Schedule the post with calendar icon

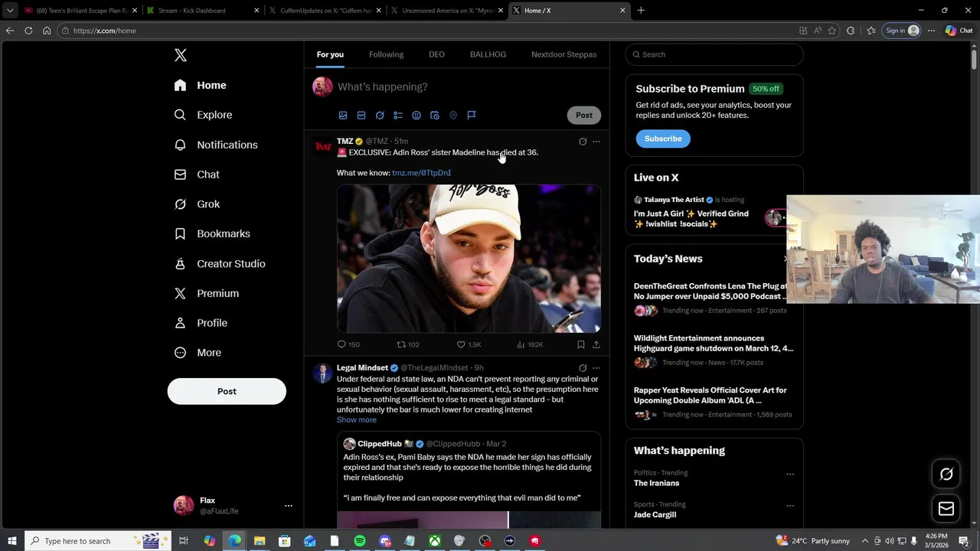tap(435, 115)
